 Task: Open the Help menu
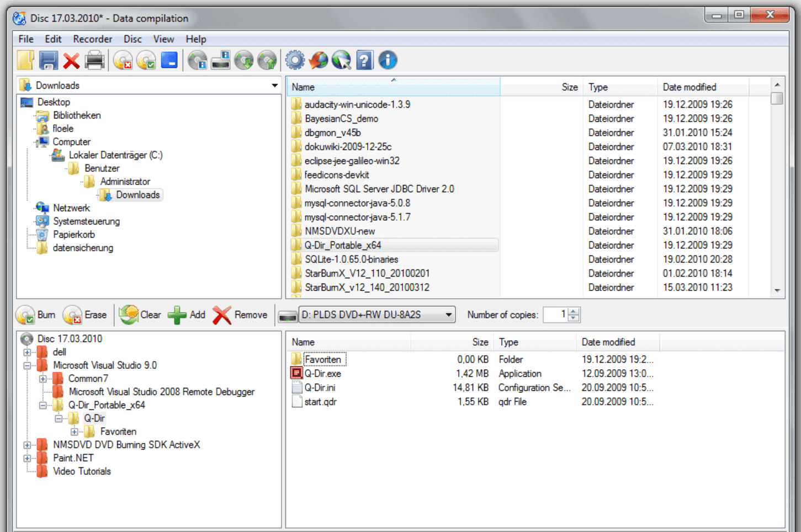196,39
